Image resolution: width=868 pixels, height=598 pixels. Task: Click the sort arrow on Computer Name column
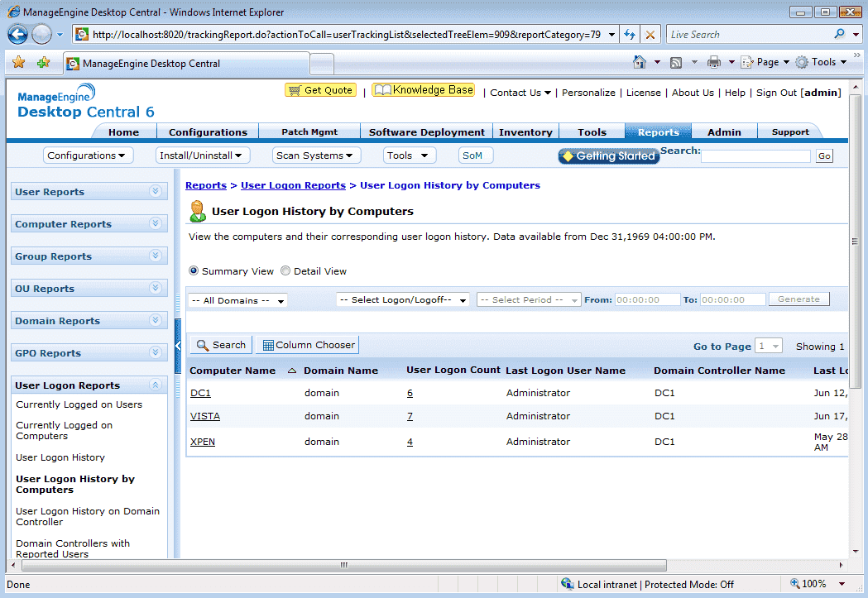pyautogui.click(x=292, y=371)
